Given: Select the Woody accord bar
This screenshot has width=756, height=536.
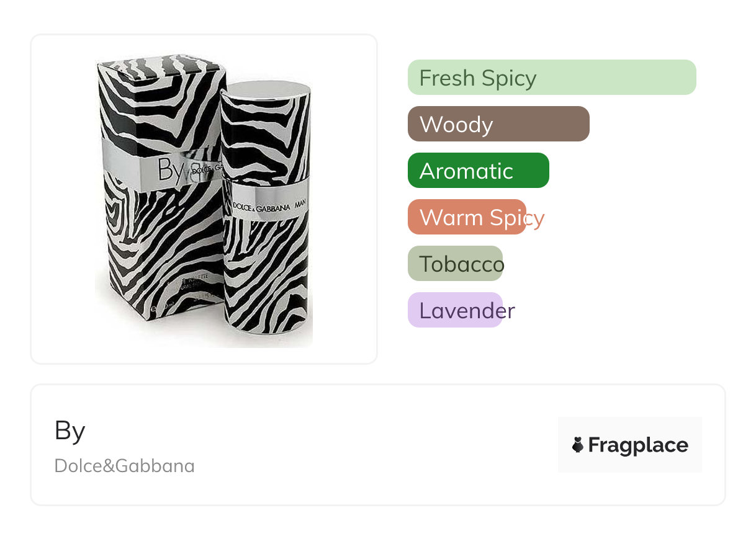Looking at the screenshot, I should pyautogui.click(x=498, y=124).
